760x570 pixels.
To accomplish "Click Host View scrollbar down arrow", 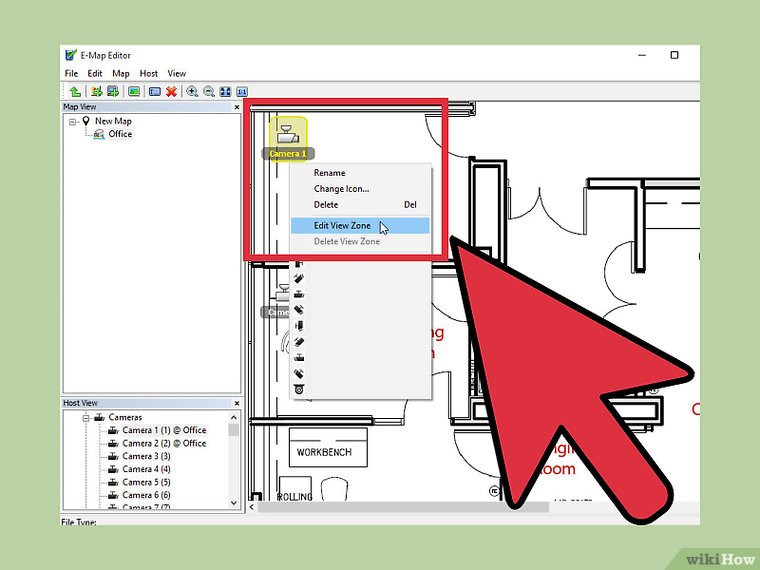I will coord(234,503).
